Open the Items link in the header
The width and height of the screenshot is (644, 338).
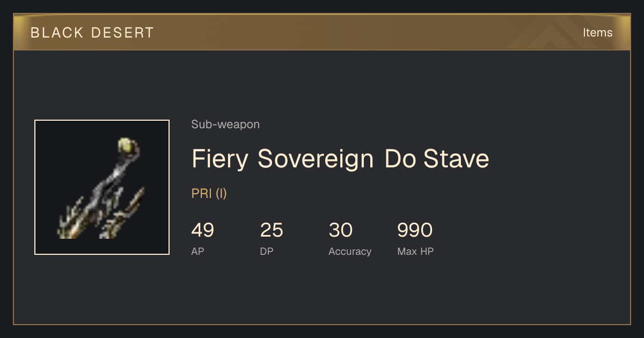tap(597, 32)
